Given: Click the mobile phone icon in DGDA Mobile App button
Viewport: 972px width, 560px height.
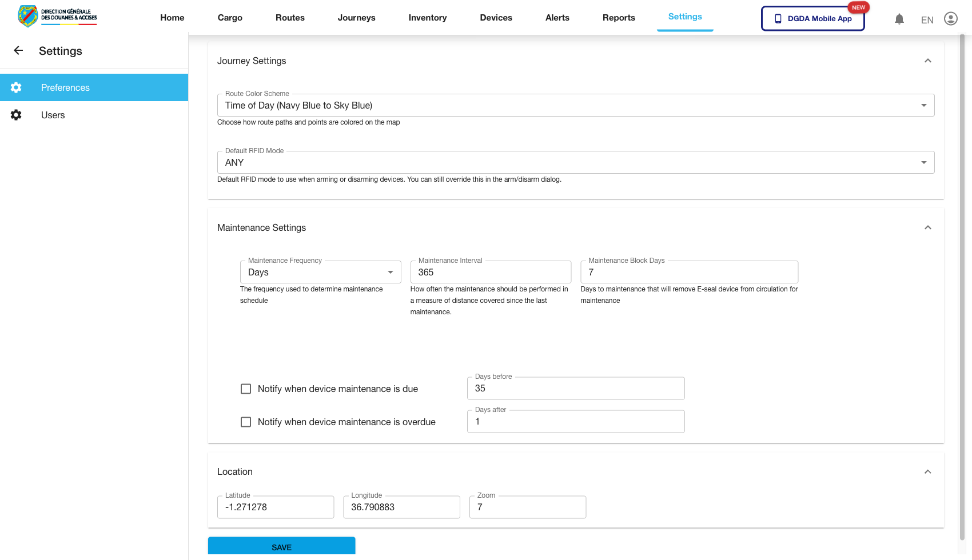Looking at the screenshot, I should [778, 18].
